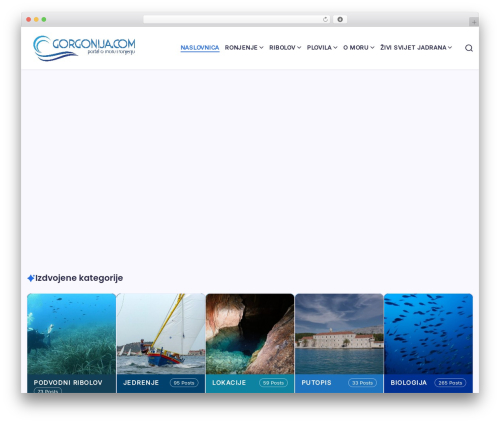This screenshot has width=500, height=423.
Task: Expand the O moru dropdown chevron
Action: click(x=372, y=48)
